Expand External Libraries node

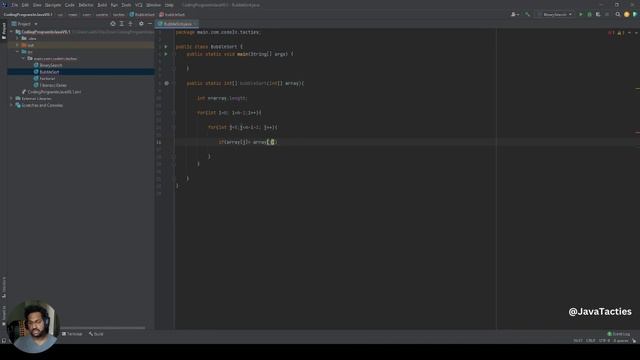(11, 98)
